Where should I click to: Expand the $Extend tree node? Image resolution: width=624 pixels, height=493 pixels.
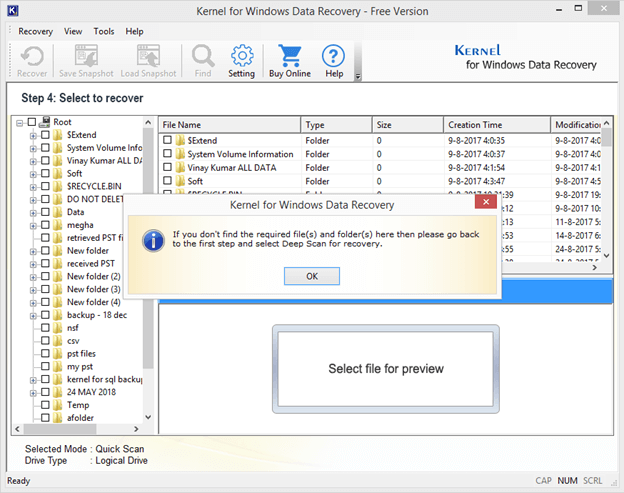33,136
